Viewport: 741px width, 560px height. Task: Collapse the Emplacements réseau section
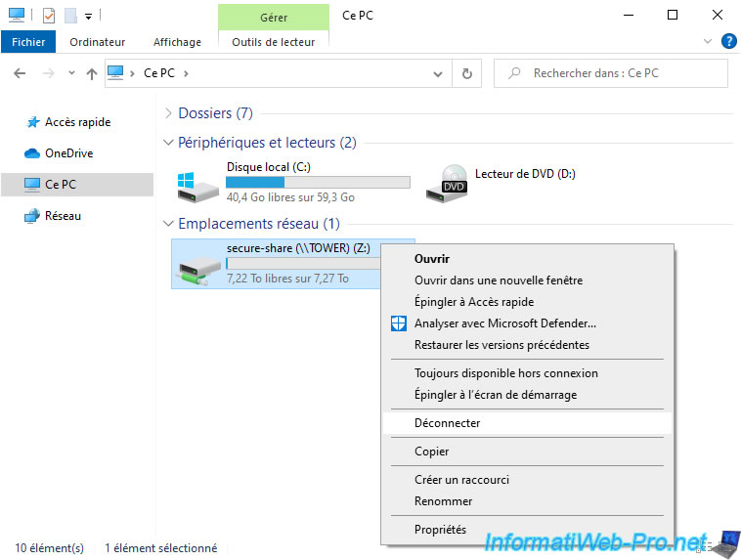170,224
